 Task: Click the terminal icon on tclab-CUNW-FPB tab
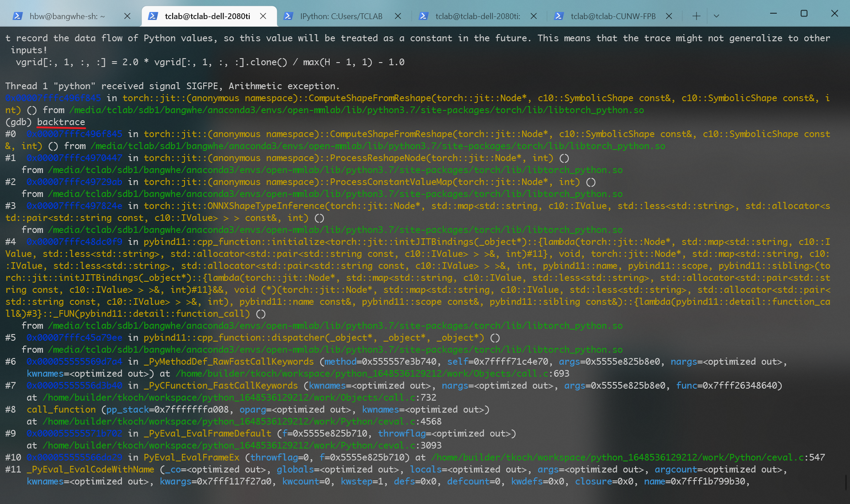pyautogui.click(x=559, y=16)
